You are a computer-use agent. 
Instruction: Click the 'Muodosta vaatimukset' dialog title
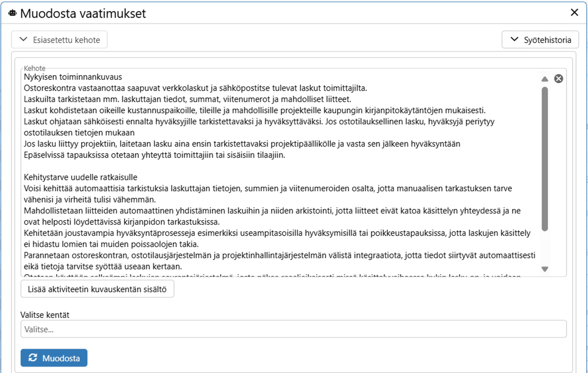(x=83, y=13)
